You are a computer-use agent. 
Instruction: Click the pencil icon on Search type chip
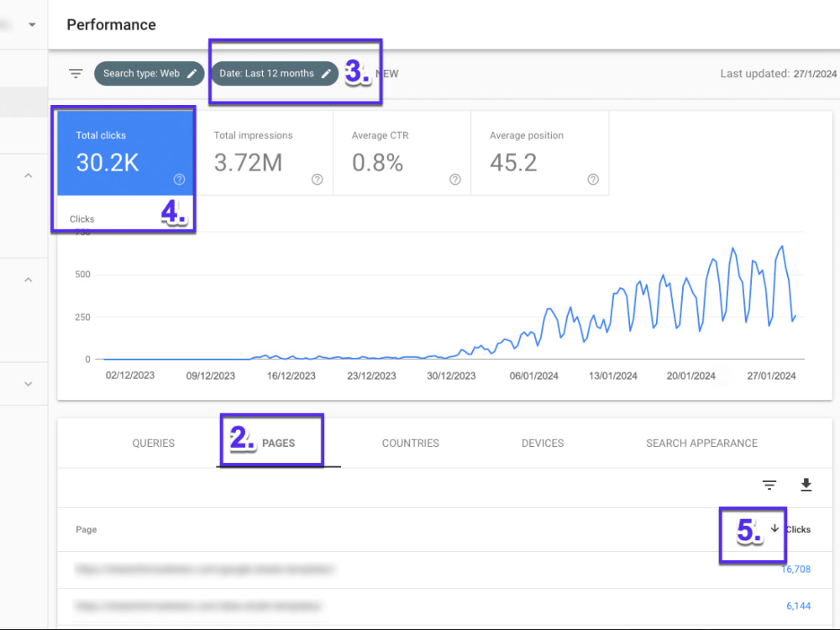[x=192, y=74]
